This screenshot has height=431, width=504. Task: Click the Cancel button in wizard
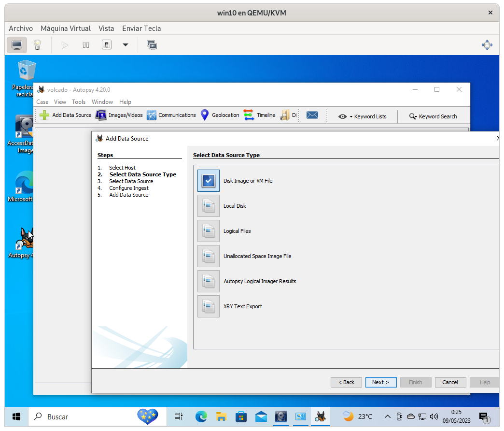coord(450,382)
